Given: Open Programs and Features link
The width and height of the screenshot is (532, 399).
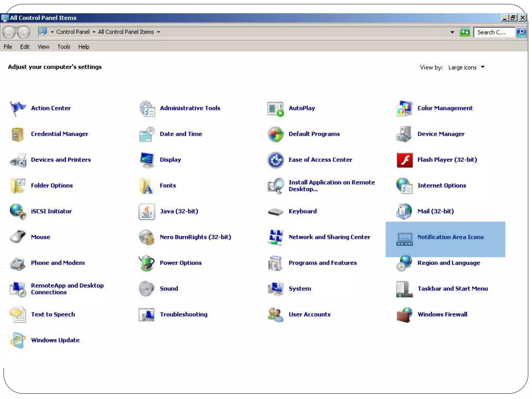Looking at the screenshot, I should pos(322,263).
